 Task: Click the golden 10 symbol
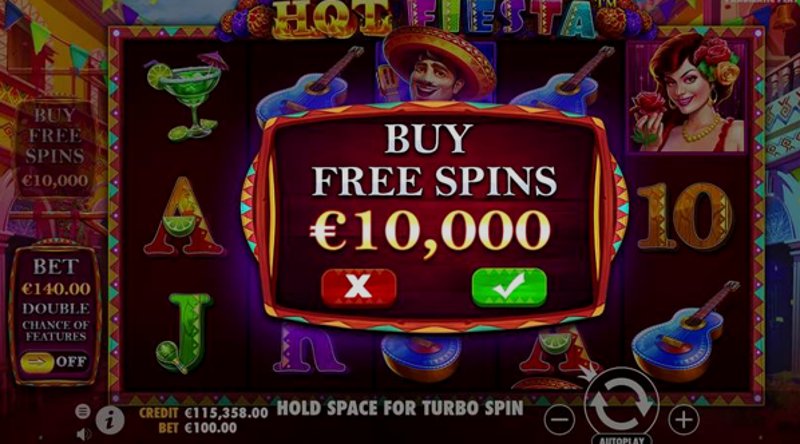[684, 216]
